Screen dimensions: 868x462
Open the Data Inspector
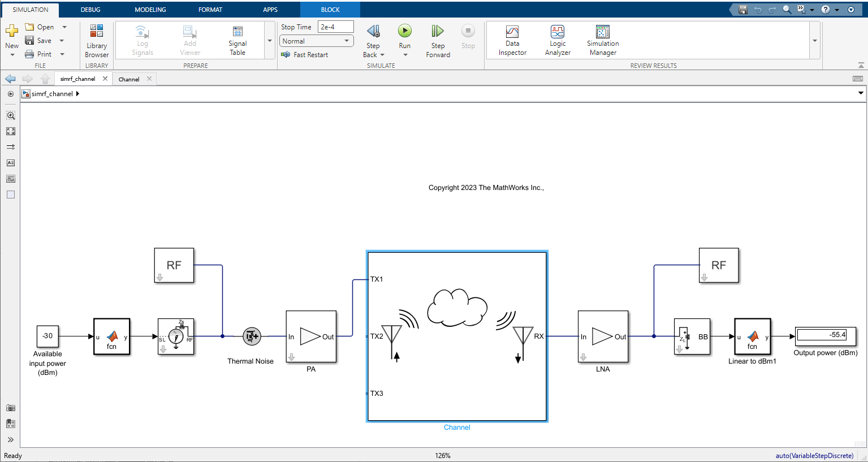point(512,40)
